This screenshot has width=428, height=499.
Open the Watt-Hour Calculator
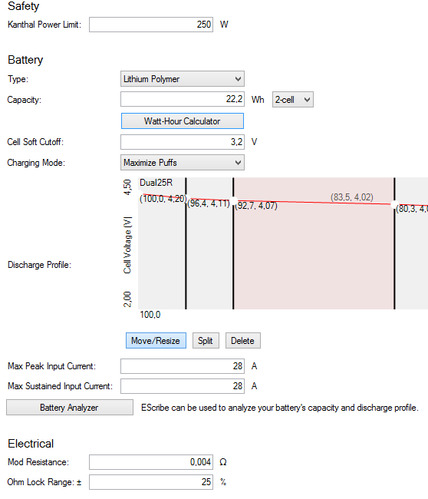click(x=182, y=121)
